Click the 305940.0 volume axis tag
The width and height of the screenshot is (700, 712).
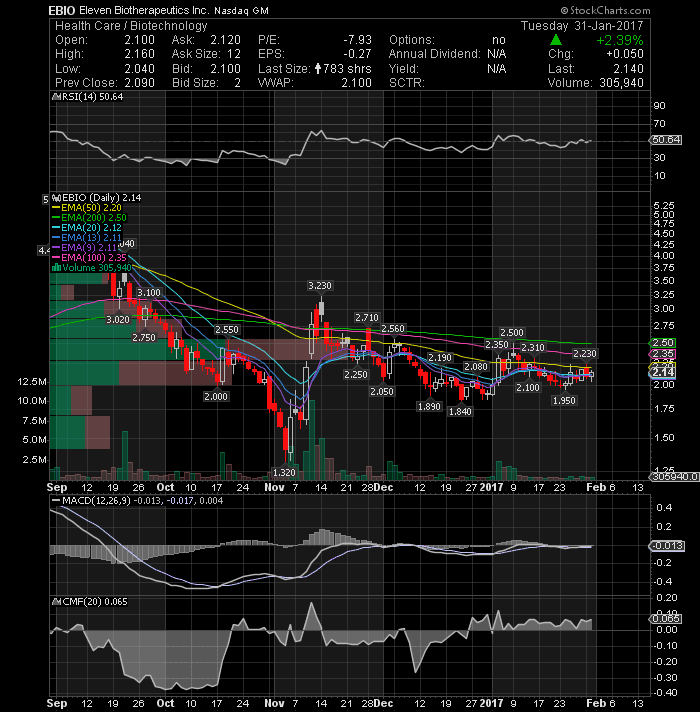674,477
